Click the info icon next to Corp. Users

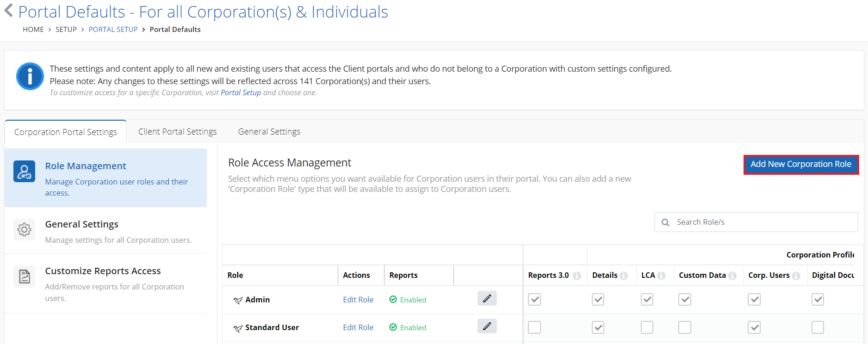[x=796, y=276]
